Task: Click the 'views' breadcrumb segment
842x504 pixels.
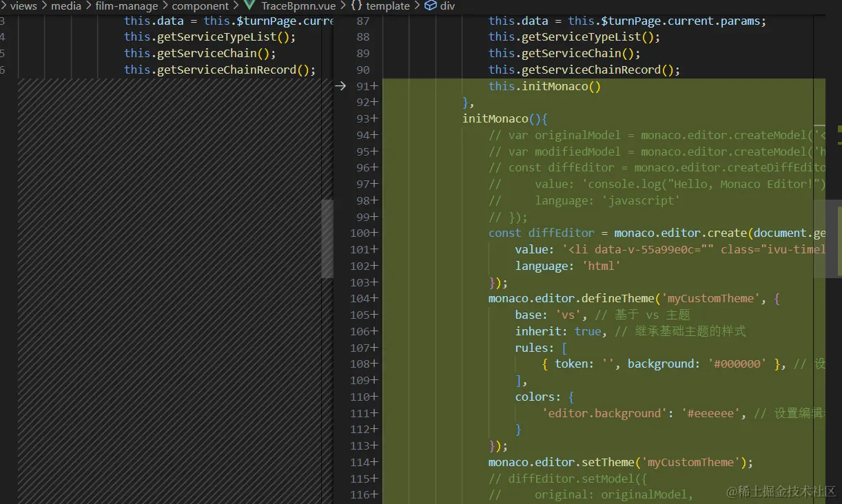Action: [x=23, y=6]
